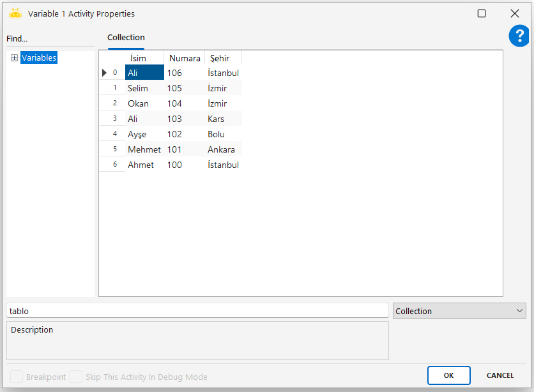Expand the Variables tree node
Viewport: 534px width, 392px height.
pyautogui.click(x=14, y=58)
